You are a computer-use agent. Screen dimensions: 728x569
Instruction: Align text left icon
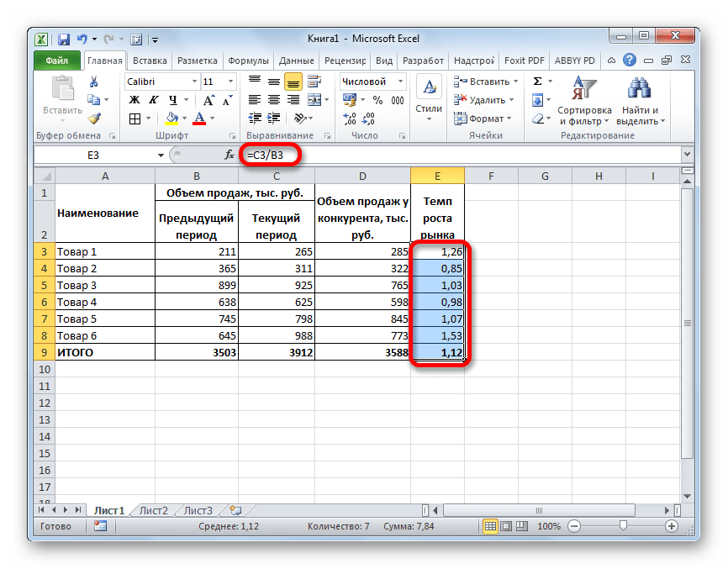pyautogui.click(x=255, y=100)
